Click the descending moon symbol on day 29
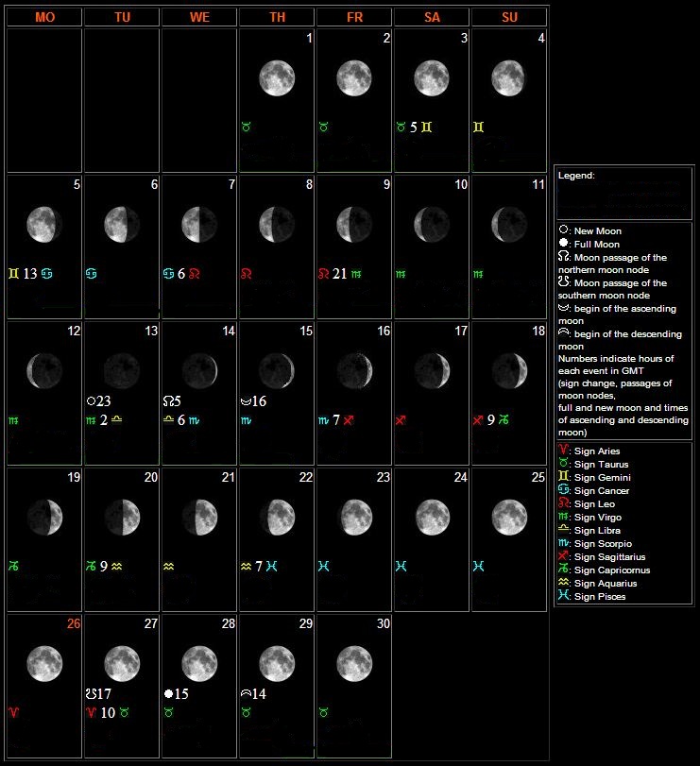The height and width of the screenshot is (766, 700). [x=246, y=693]
